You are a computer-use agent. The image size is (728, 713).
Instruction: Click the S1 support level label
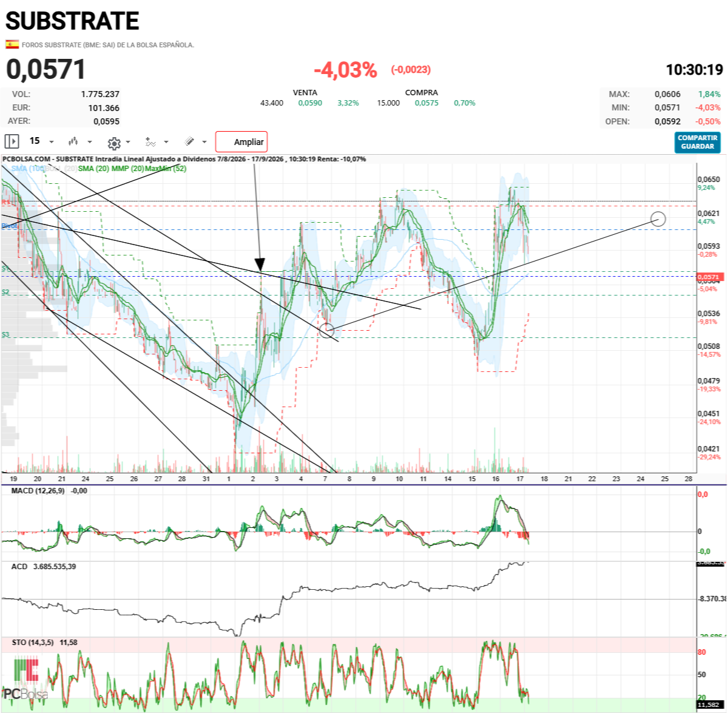click(x=5, y=268)
